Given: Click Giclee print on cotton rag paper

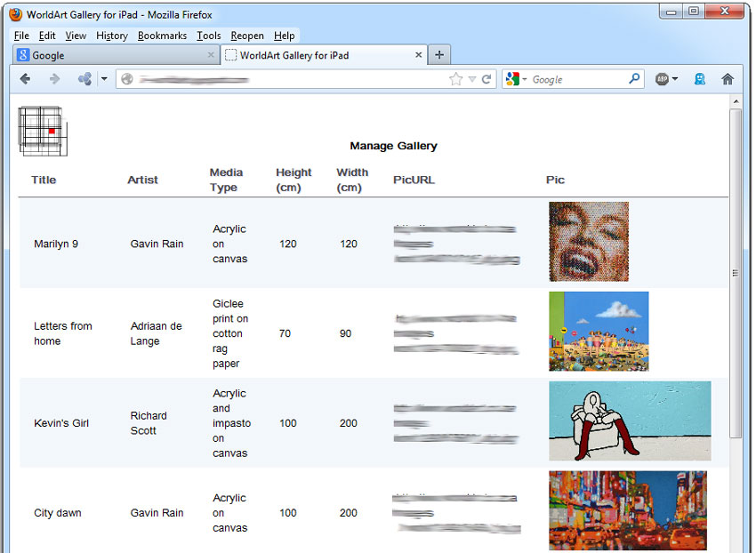Looking at the screenshot, I should [230, 333].
